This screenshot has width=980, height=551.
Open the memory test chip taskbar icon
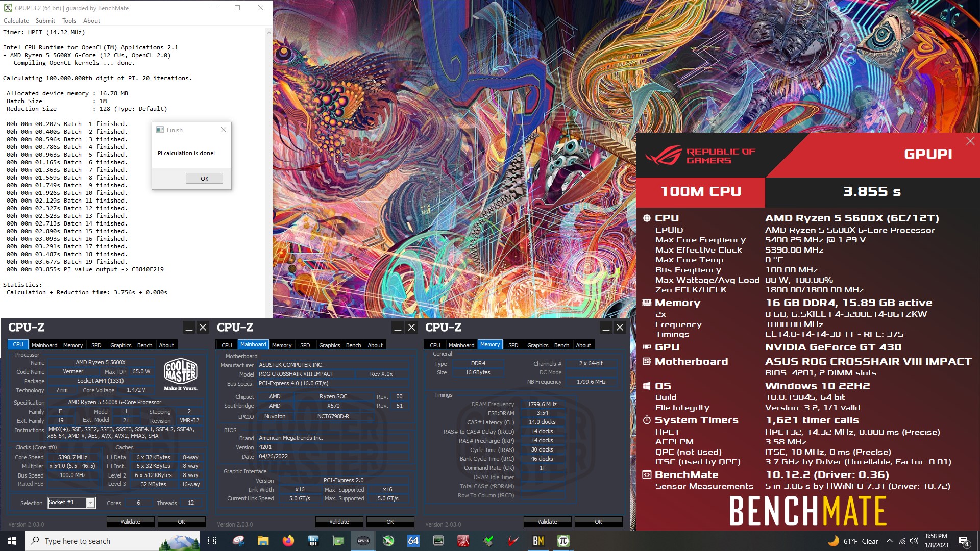pyautogui.click(x=438, y=541)
